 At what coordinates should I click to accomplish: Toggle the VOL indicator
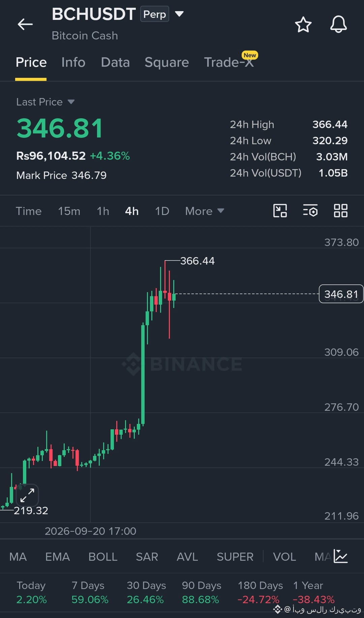(x=284, y=557)
